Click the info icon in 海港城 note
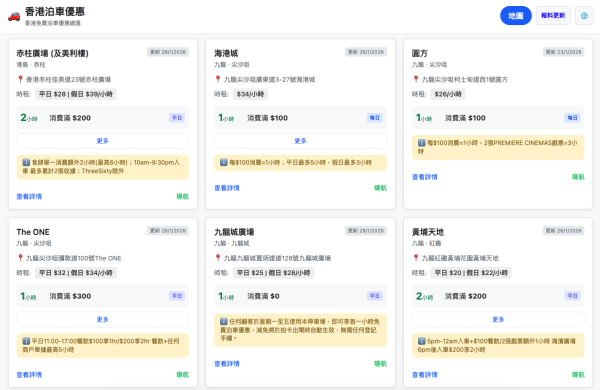The width and height of the screenshot is (600, 390). 224,162
